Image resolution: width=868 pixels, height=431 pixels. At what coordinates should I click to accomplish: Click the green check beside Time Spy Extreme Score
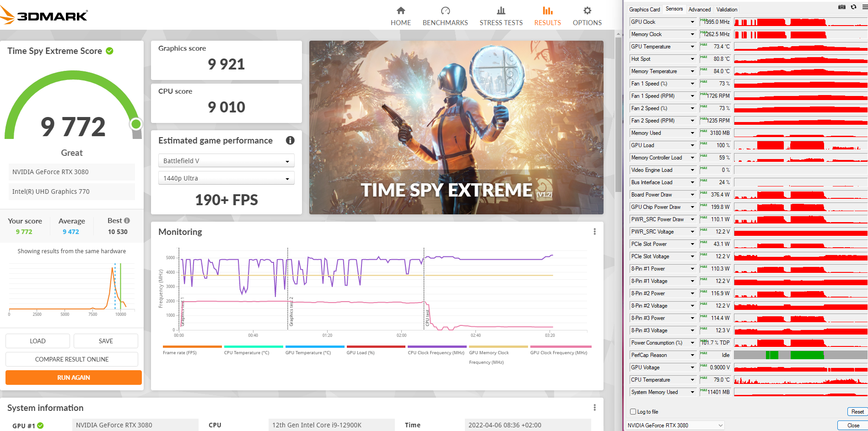coord(110,51)
